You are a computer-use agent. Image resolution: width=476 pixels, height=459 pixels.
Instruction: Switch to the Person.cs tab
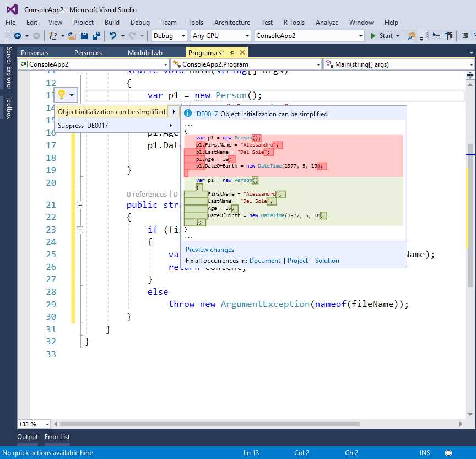click(x=88, y=52)
